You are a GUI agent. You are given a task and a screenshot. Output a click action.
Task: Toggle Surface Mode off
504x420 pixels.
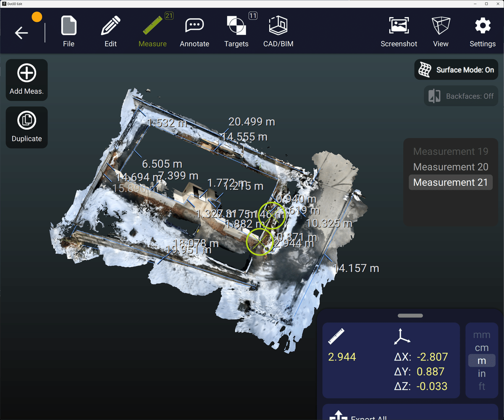pyautogui.click(x=456, y=70)
